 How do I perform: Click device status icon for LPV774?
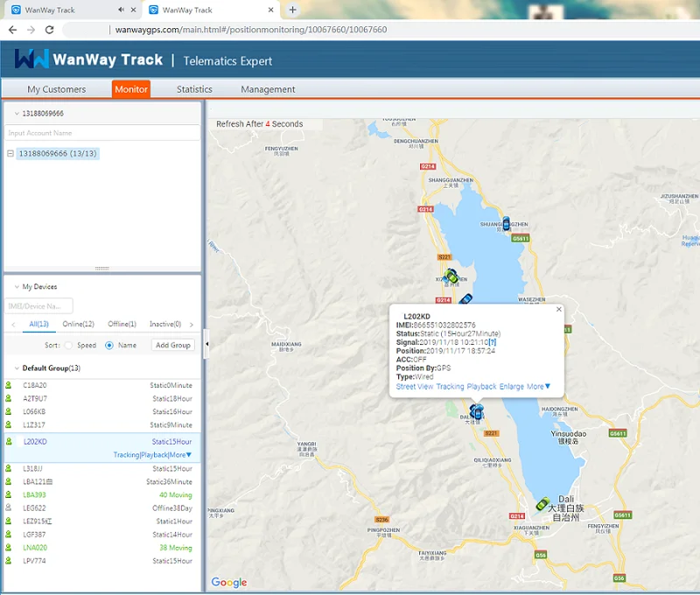[9, 561]
